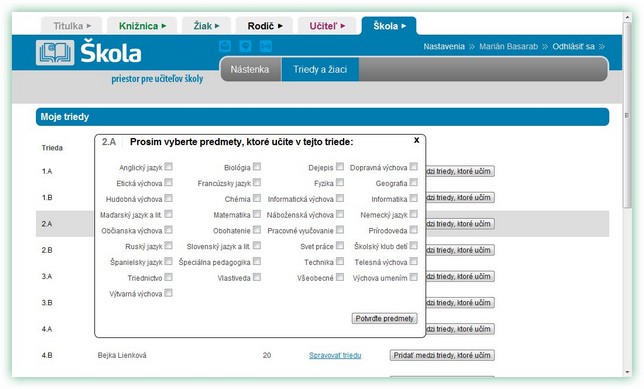This screenshot has height=389, width=644.
Task: Check the Výtvarná výchova box
Action: point(168,292)
